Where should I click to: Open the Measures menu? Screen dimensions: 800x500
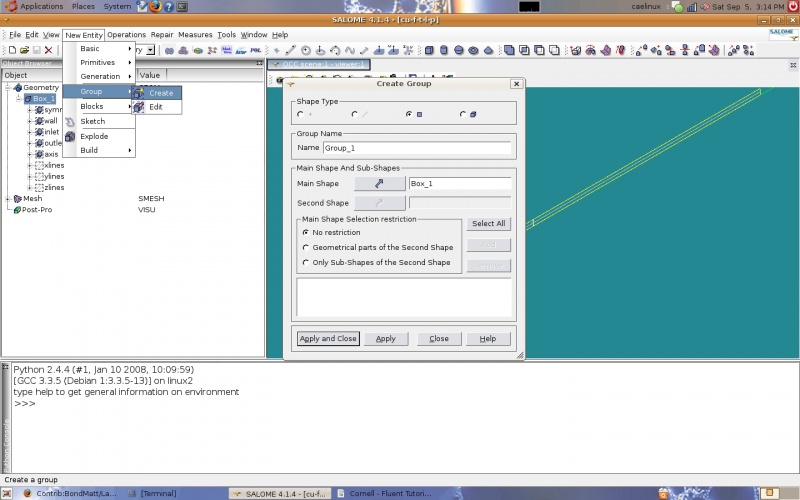click(x=195, y=35)
